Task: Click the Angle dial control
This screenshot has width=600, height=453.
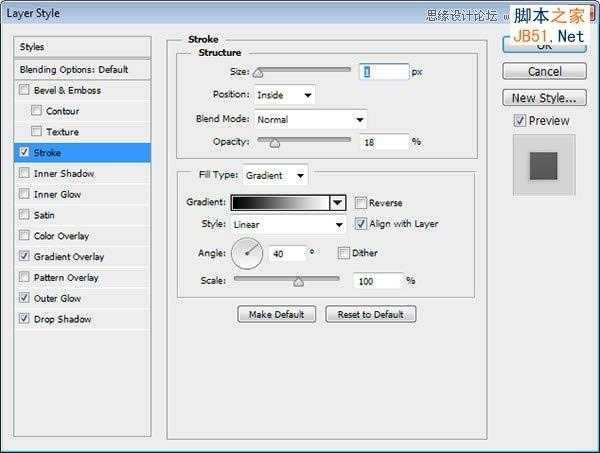Action: pyautogui.click(x=247, y=253)
